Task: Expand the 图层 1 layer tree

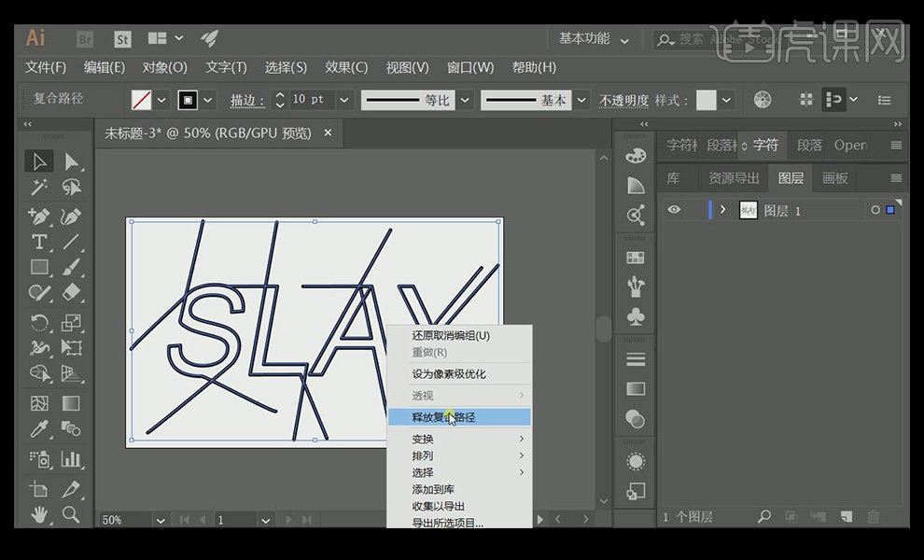Action: click(x=722, y=210)
